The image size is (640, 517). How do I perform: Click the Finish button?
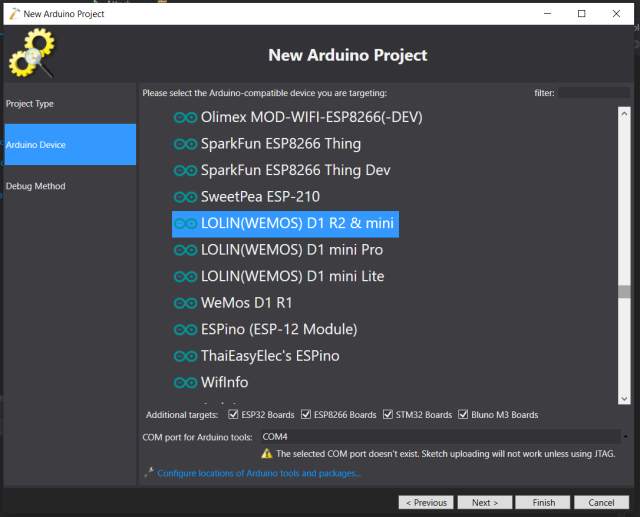pos(543,502)
